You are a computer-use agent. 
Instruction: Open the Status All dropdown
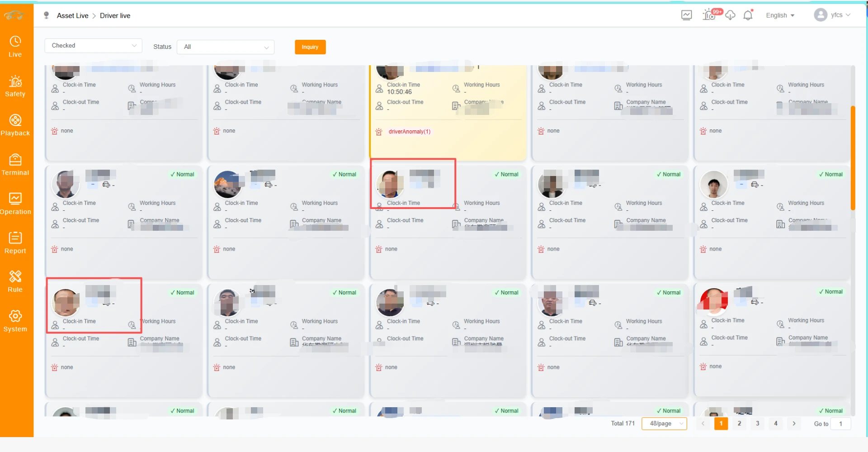226,47
